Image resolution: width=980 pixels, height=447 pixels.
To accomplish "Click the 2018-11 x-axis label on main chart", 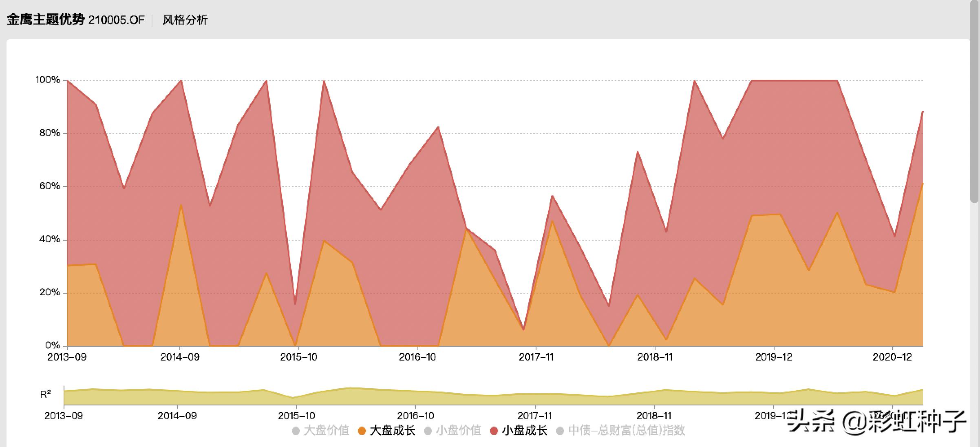I will (x=655, y=357).
